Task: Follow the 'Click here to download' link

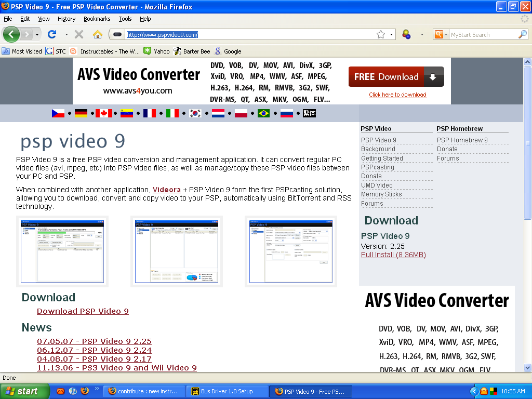Action: [x=397, y=95]
